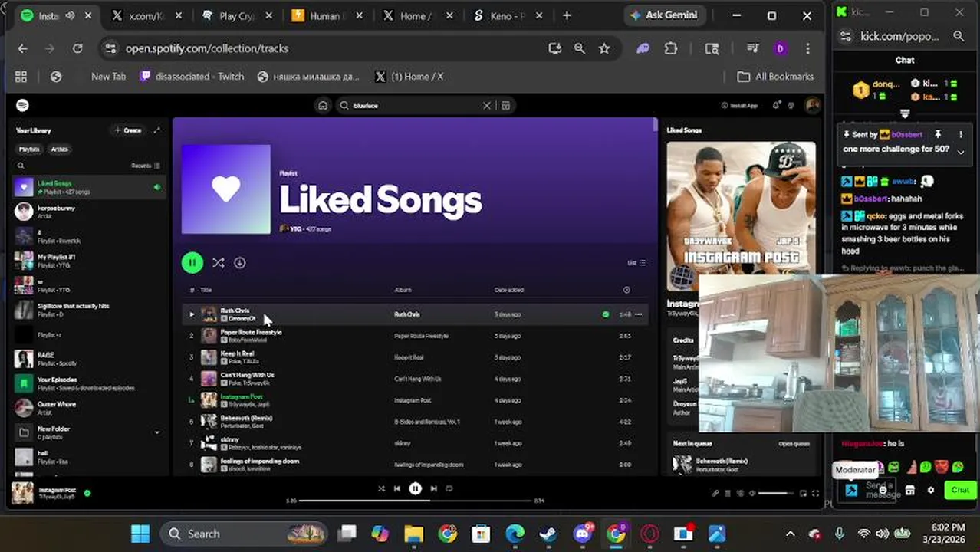Open the Friend Activity icon
The width and height of the screenshot is (980, 552).
[x=793, y=106]
